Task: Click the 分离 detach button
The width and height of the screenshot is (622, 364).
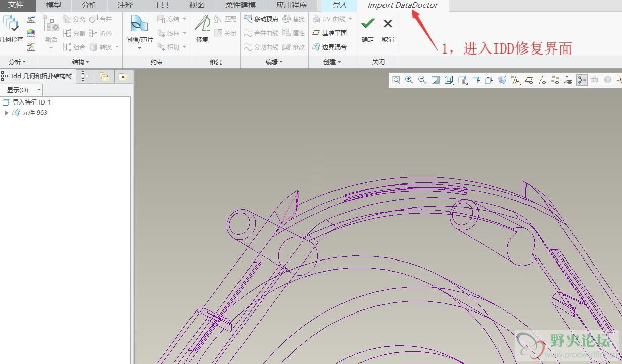Action: click(x=74, y=19)
